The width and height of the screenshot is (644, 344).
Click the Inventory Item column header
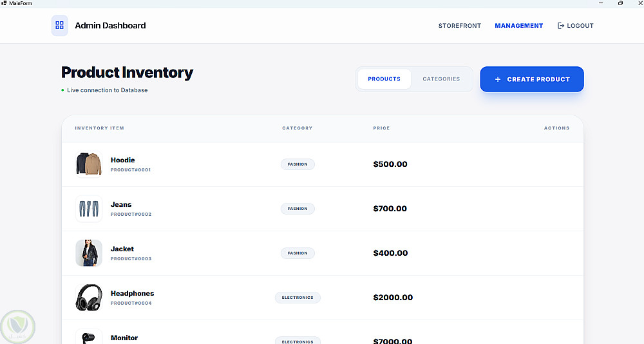[99, 128]
